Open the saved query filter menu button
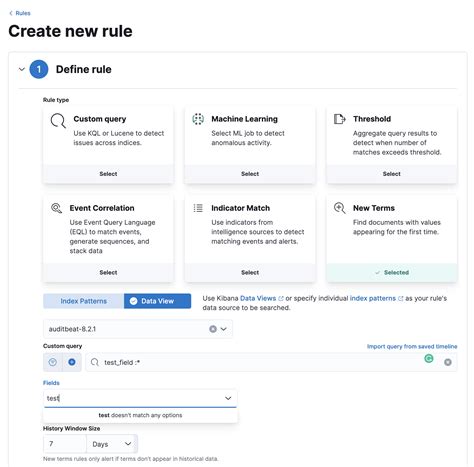 pyautogui.click(x=53, y=362)
